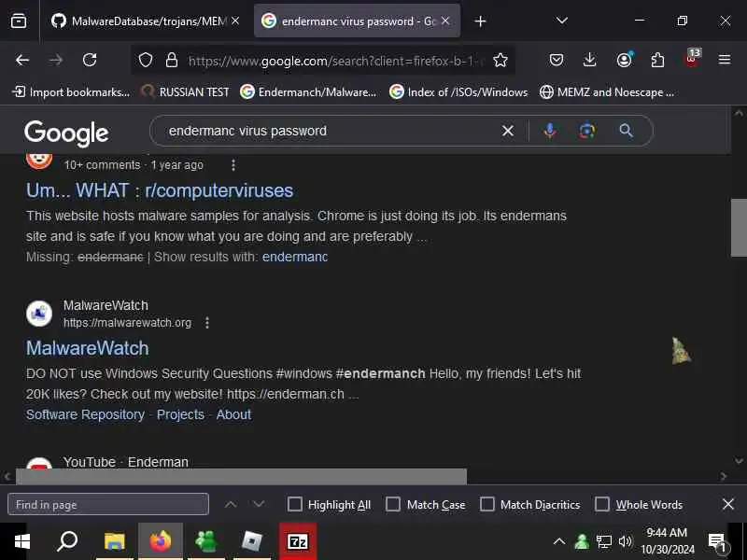Open Projects sitelink

180,414
